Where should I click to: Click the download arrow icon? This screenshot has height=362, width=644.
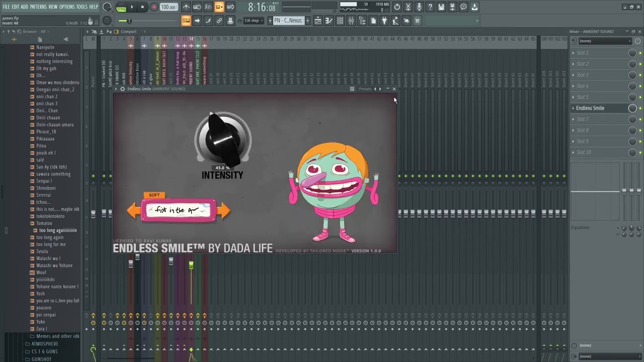pyautogui.click(x=474, y=7)
